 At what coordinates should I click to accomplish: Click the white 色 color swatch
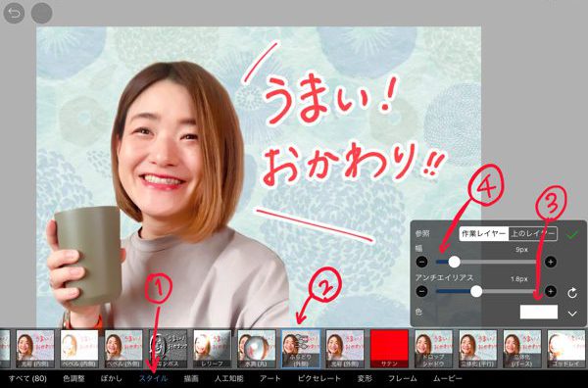click(538, 312)
